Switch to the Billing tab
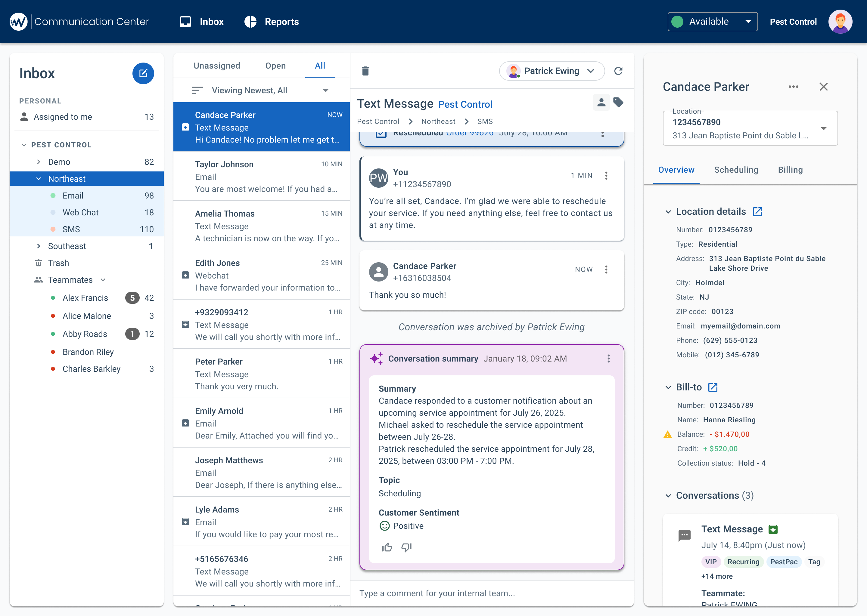The image size is (867, 616). click(x=790, y=170)
